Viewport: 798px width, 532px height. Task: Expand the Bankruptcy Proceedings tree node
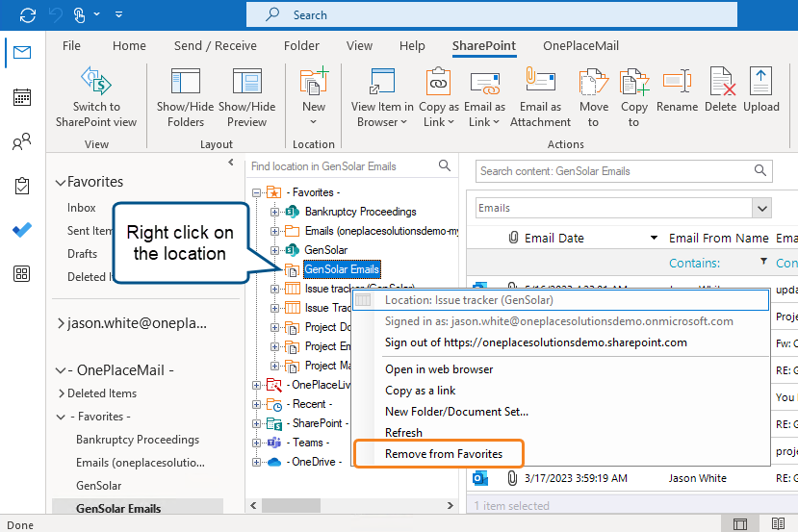[x=274, y=212]
